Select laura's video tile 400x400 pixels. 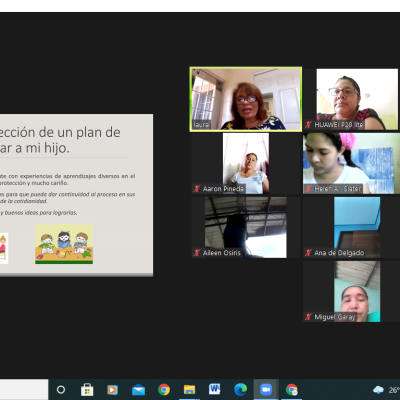coord(246,99)
